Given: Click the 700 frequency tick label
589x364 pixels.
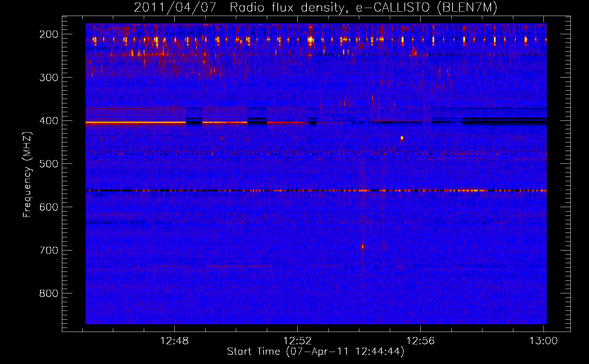Looking at the screenshot, I should tap(49, 250).
